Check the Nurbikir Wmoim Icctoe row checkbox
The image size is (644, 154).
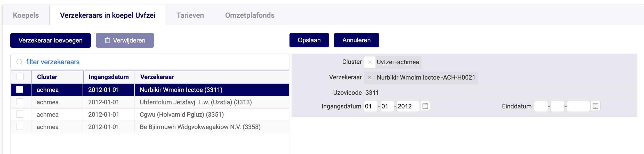coord(20,89)
